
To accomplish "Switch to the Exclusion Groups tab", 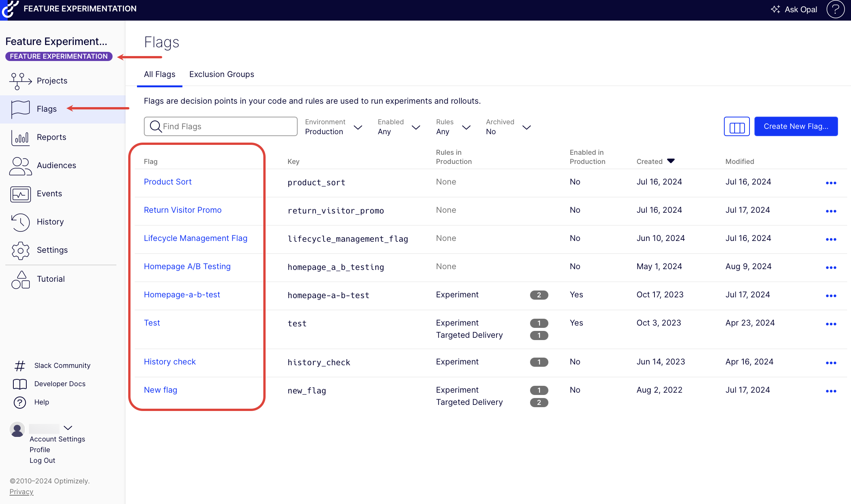I will (x=221, y=74).
